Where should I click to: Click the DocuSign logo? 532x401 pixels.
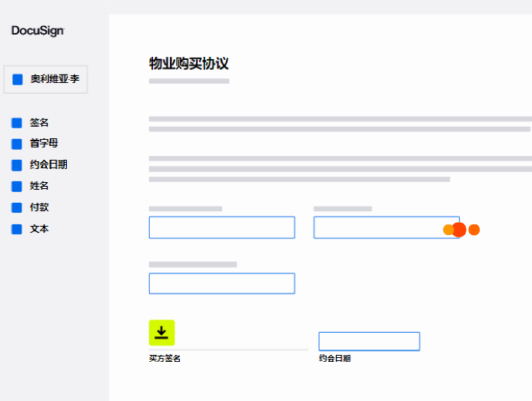coord(38,31)
